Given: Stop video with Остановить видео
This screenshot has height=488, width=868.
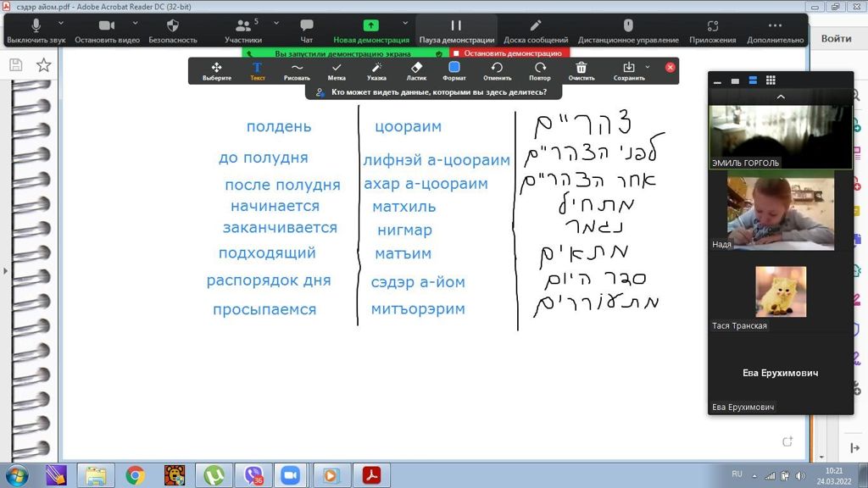Looking at the screenshot, I should pos(107,30).
